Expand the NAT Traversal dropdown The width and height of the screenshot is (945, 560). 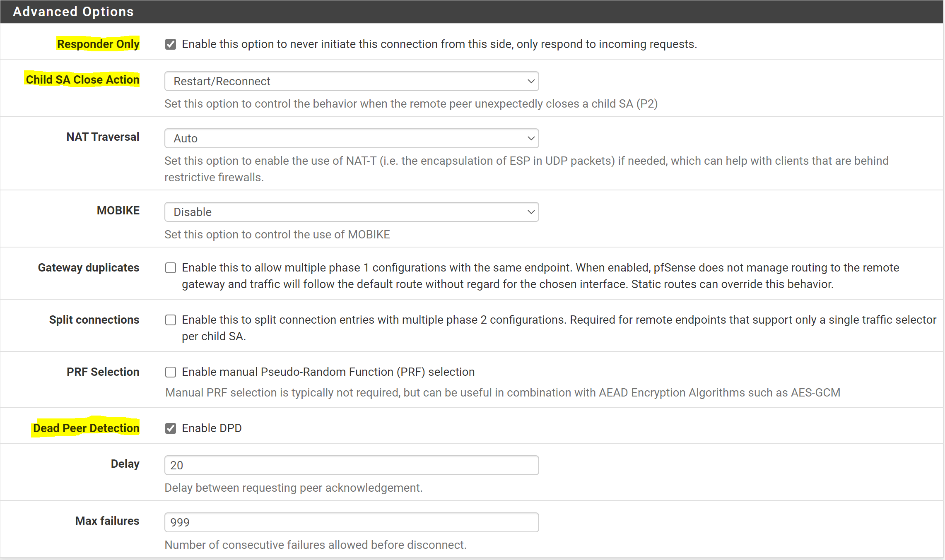pyautogui.click(x=351, y=138)
